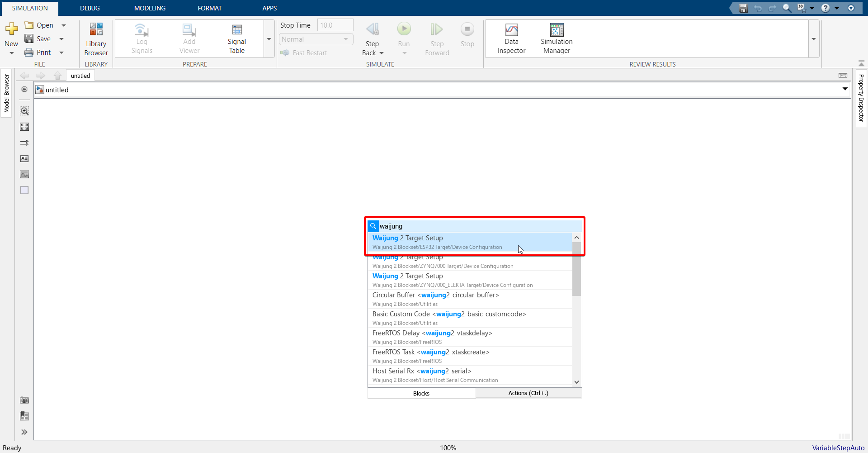Click the waijung search input field
The image size is (868, 453).
(480, 226)
